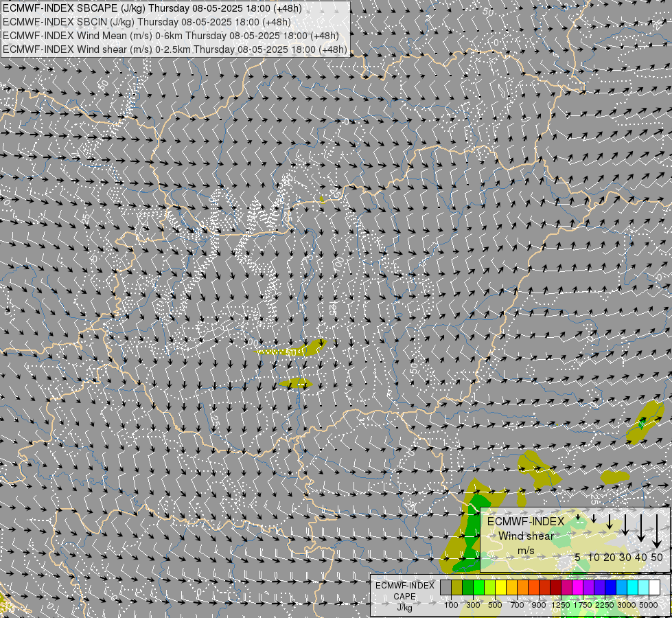Click the 500 label under CAPE scale
This screenshot has width=672, height=618.
point(495,605)
